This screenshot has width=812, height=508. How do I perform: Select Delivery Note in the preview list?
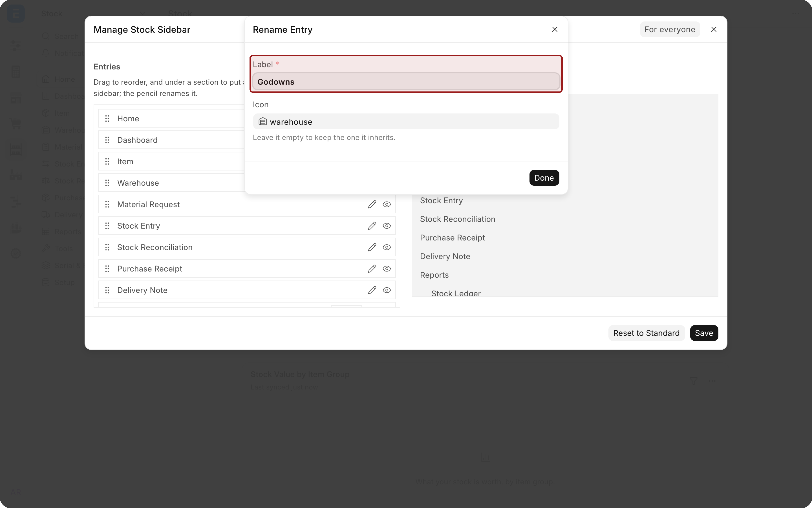click(445, 256)
